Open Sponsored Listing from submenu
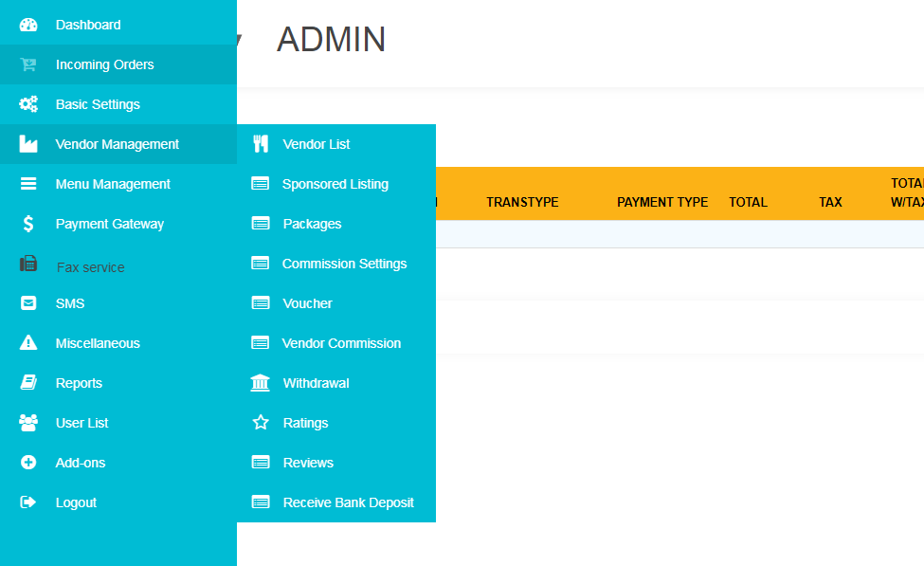The height and width of the screenshot is (566, 924). click(335, 184)
